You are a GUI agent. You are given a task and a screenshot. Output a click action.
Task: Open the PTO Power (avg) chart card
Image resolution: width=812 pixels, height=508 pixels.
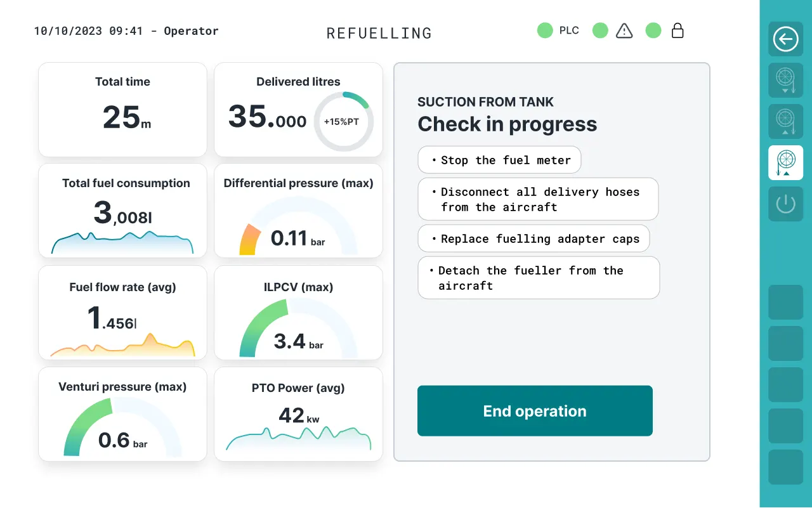298,414
